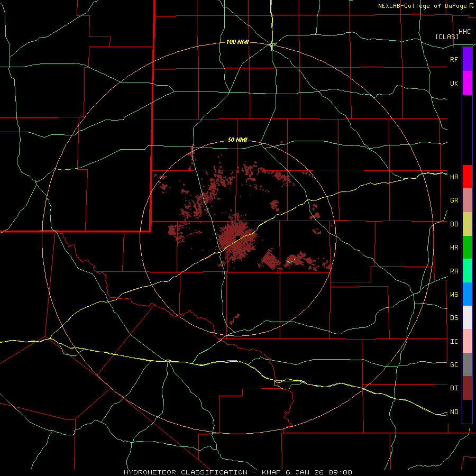Select the HR green legend swatch
Viewport: 476px width, 476px height.
coord(467,248)
